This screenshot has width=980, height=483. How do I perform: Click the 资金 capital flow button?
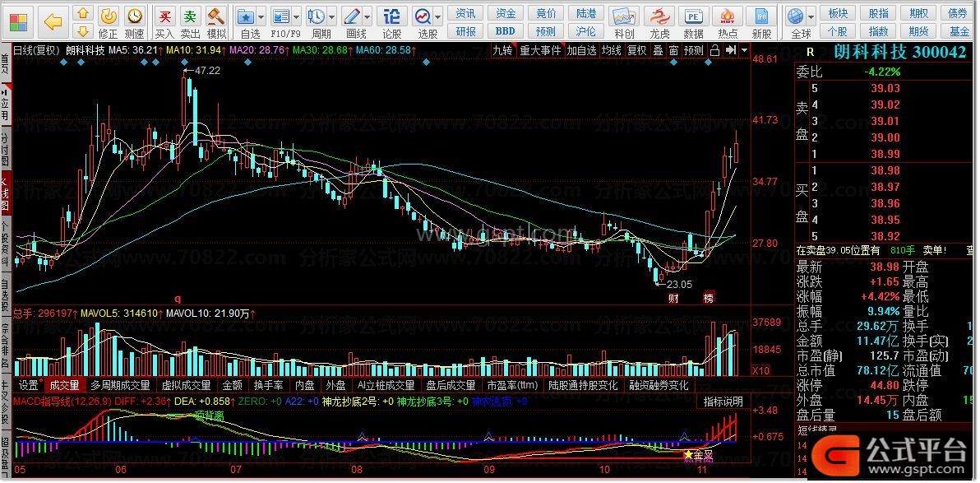506,13
